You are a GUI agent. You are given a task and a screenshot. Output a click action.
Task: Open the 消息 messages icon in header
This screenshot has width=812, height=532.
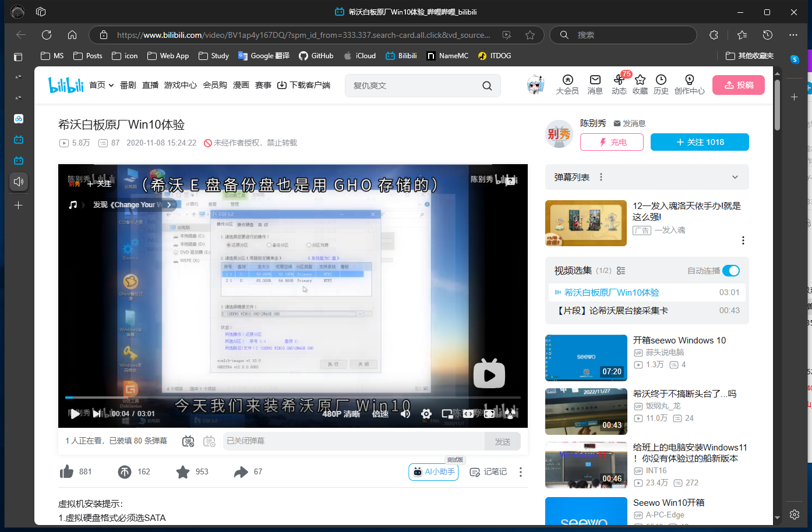pyautogui.click(x=595, y=84)
